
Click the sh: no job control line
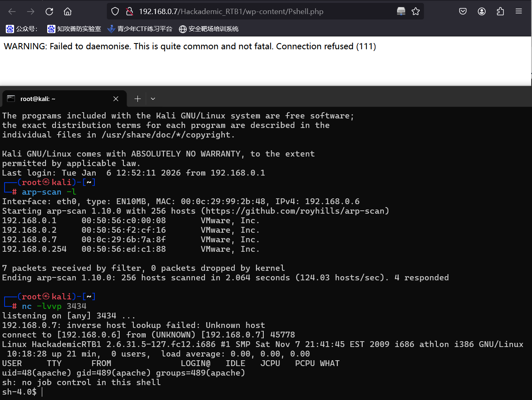pos(81,382)
